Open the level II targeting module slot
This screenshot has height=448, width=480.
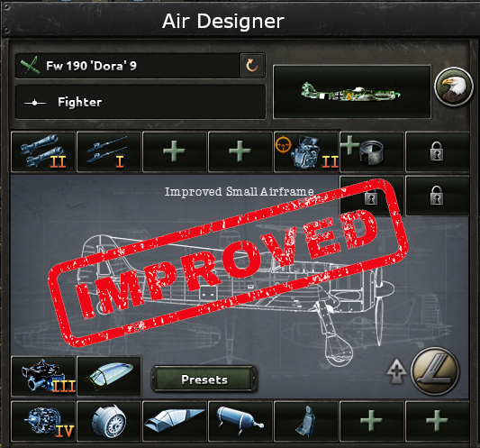[x=306, y=151]
